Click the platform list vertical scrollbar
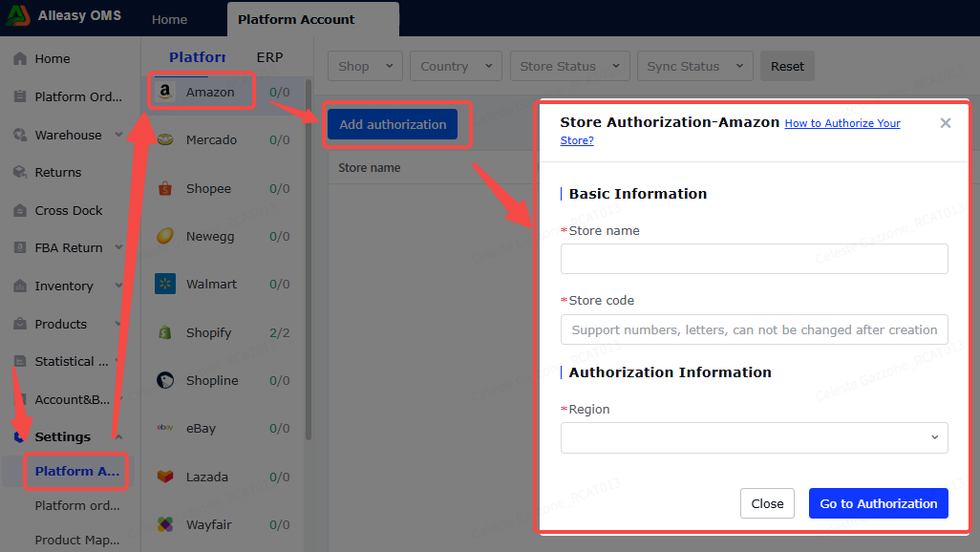The image size is (980, 552). pyautogui.click(x=309, y=259)
